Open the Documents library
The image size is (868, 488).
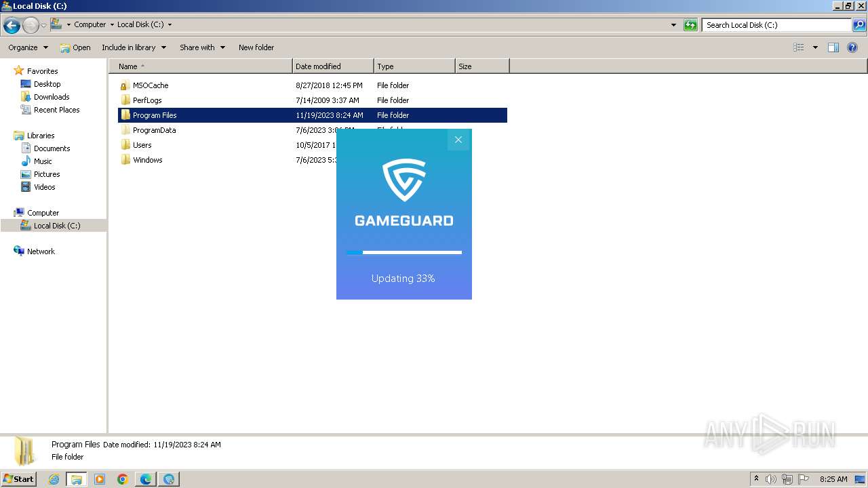point(52,148)
